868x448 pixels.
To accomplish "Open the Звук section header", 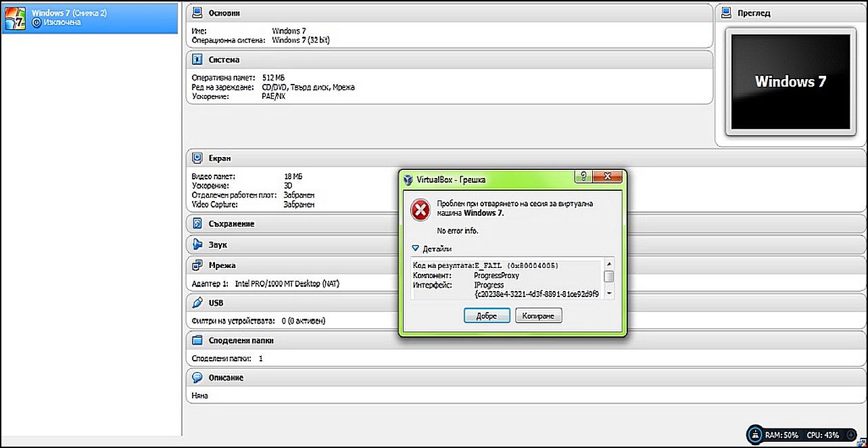I will point(526,244).
